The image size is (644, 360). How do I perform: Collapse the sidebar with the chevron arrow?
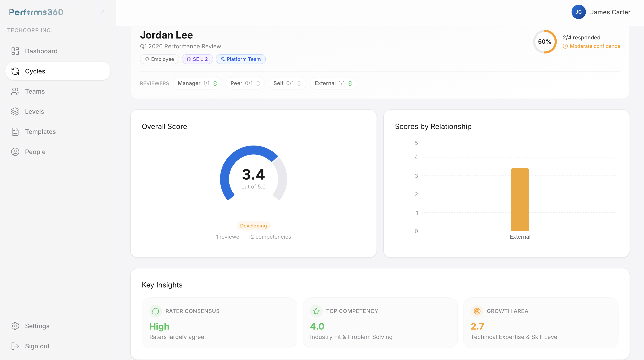tap(102, 12)
